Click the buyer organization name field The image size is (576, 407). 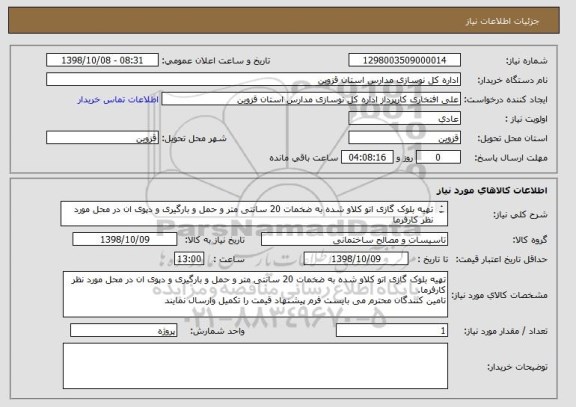click(x=253, y=80)
